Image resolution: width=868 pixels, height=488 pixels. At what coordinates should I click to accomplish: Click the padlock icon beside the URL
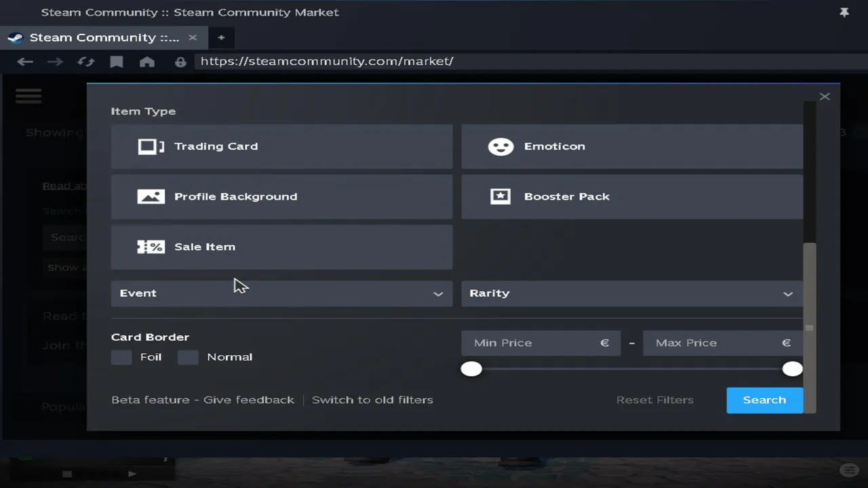180,62
